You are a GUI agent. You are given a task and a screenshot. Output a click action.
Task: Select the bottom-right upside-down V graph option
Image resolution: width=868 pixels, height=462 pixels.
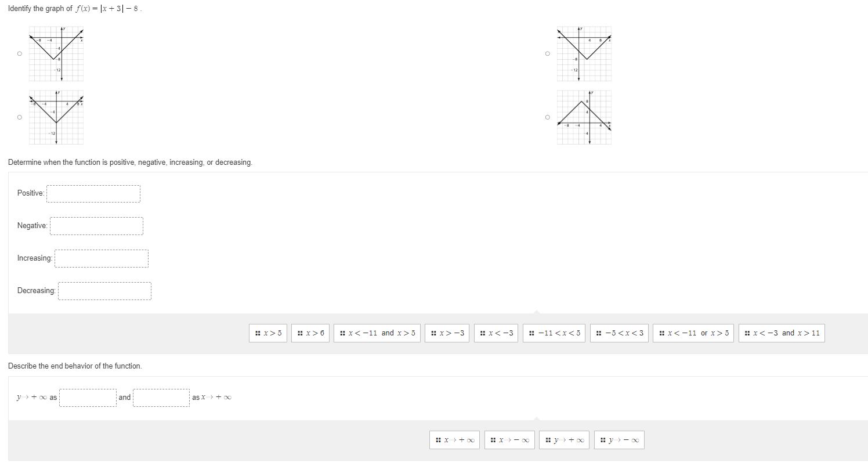coord(547,117)
